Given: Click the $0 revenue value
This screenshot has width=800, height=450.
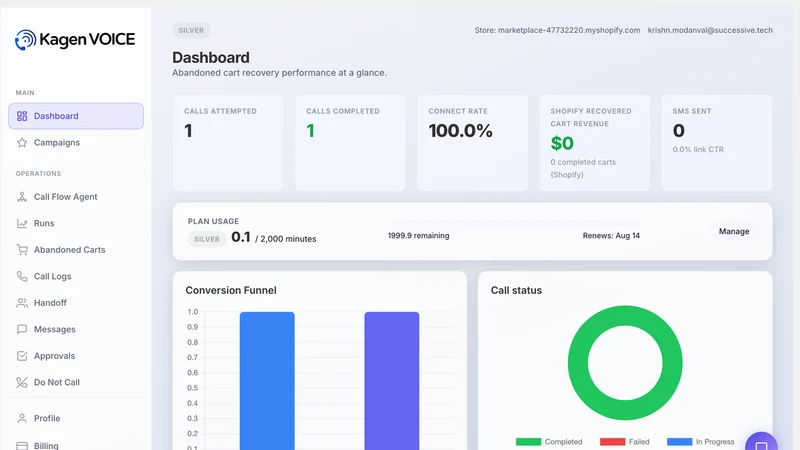Looking at the screenshot, I should (x=562, y=143).
